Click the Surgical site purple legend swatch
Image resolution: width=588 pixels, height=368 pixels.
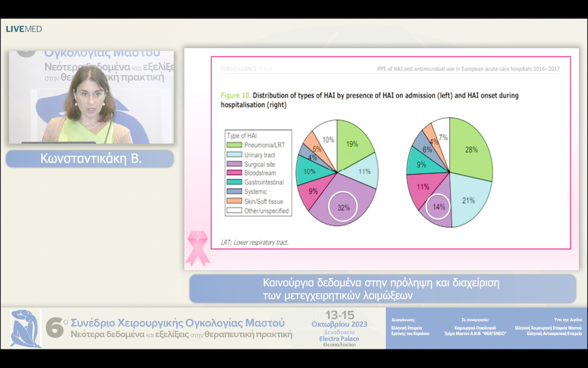tap(236, 164)
